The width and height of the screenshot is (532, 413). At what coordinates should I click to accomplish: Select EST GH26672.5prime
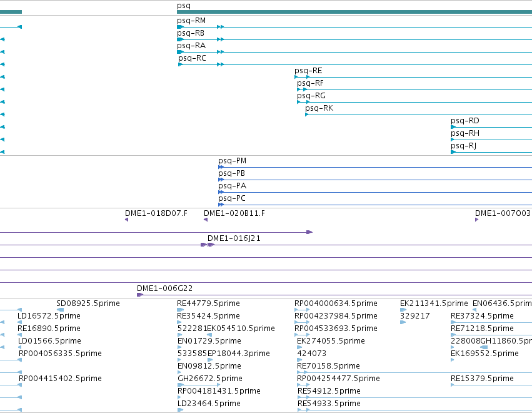click(x=210, y=379)
